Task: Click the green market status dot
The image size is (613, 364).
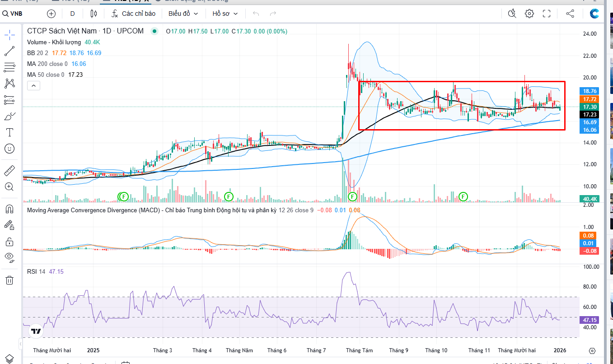Action: (155, 31)
